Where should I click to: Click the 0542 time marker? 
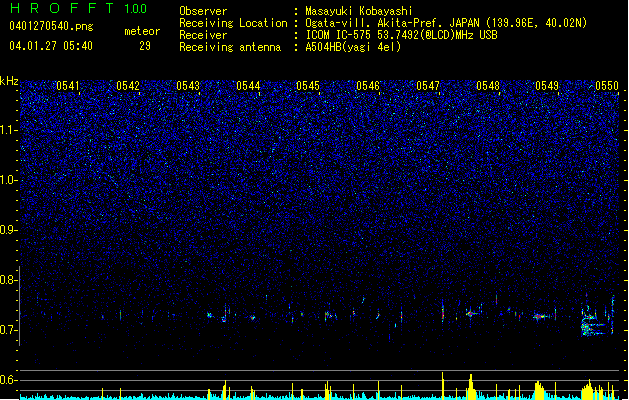pyautogui.click(x=128, y=86)
